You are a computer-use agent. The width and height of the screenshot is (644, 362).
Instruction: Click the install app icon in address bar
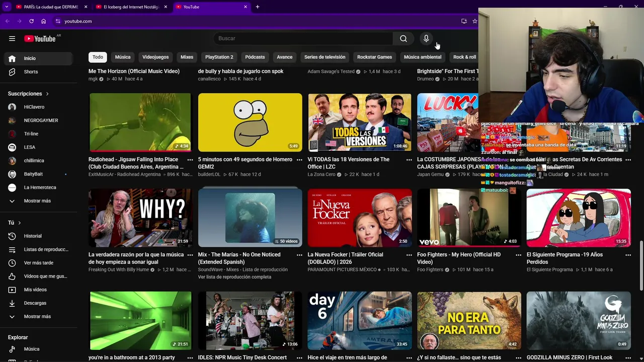click(x=464, y=21)
